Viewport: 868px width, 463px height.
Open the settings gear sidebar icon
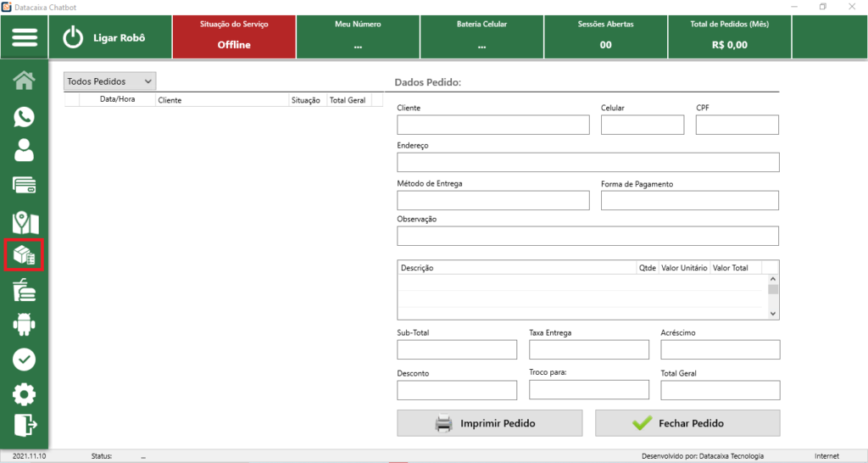[x=24, y=394]
